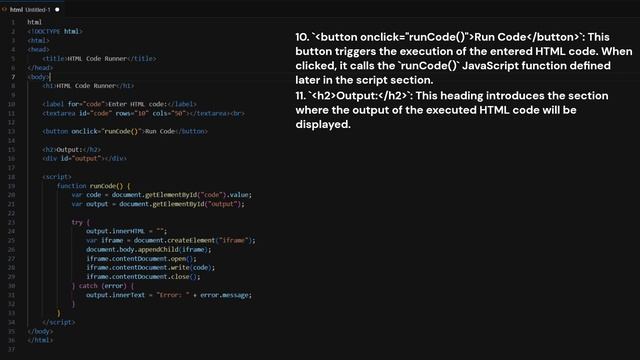
Task: Click the <h2>Output: code line
Action: tap(71, 149)
